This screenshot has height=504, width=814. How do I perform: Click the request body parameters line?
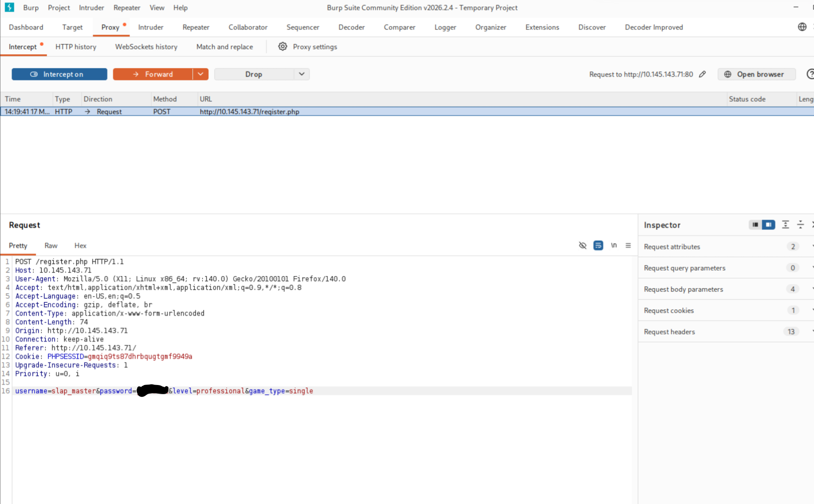coord(164,391)
